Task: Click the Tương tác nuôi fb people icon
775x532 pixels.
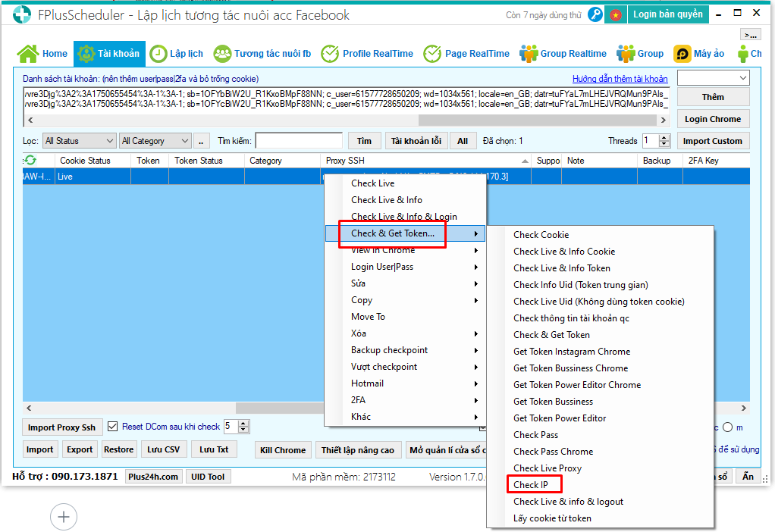Action: coord(222,53)
